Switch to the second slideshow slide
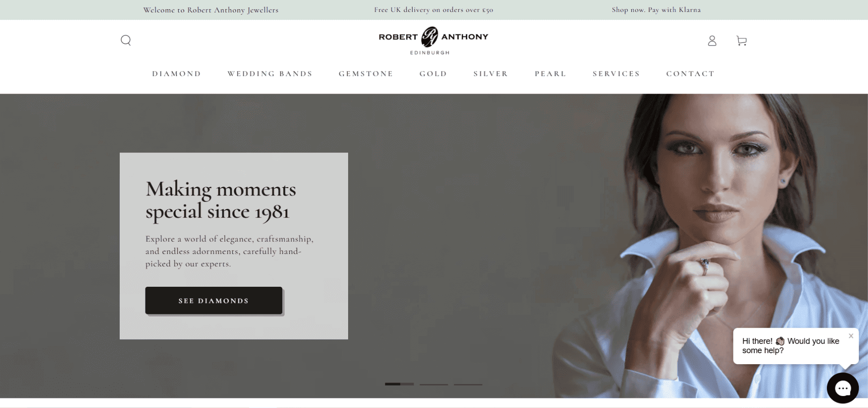The width and height of the screenshot is (868, 408). [434, 384]
